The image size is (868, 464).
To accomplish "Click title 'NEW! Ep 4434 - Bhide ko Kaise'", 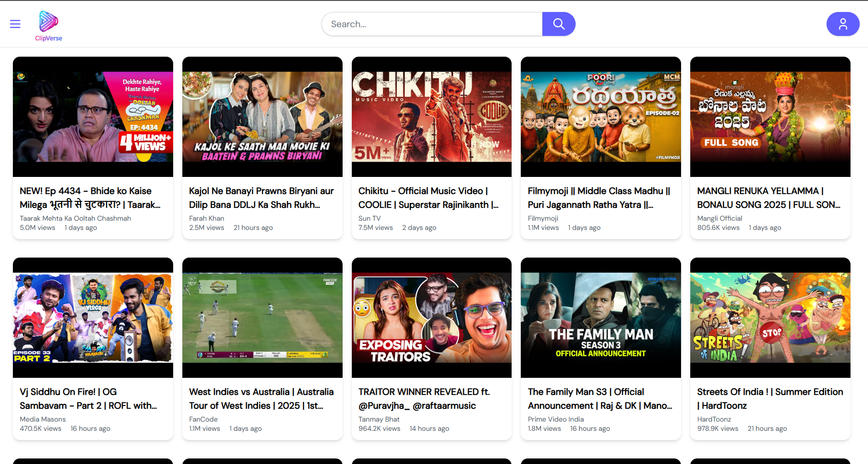I will coord(90,198).
